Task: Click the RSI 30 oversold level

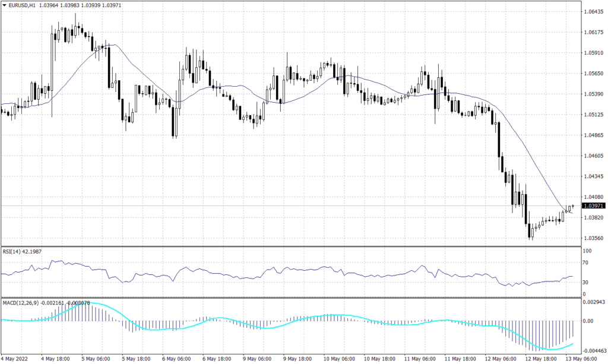Action: pos(587,283)
